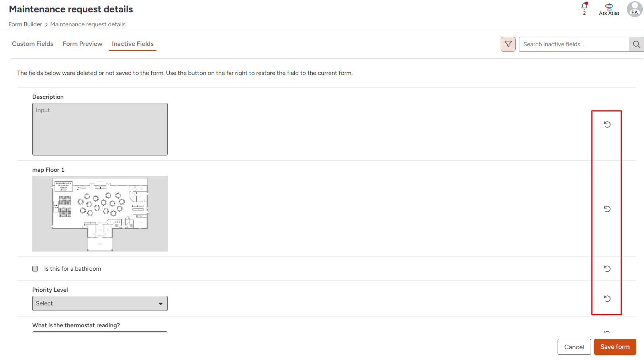Open Ask Atlas assistant
This screenshot has width=644, height=360.
(x=609, y=9)
